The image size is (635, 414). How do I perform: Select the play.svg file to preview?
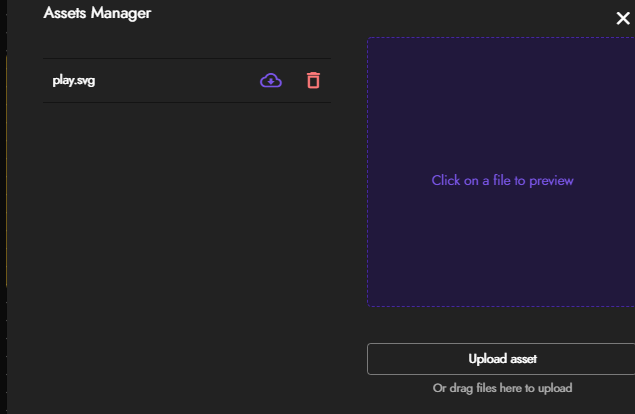pyautogui.click(x=74, y=81)
